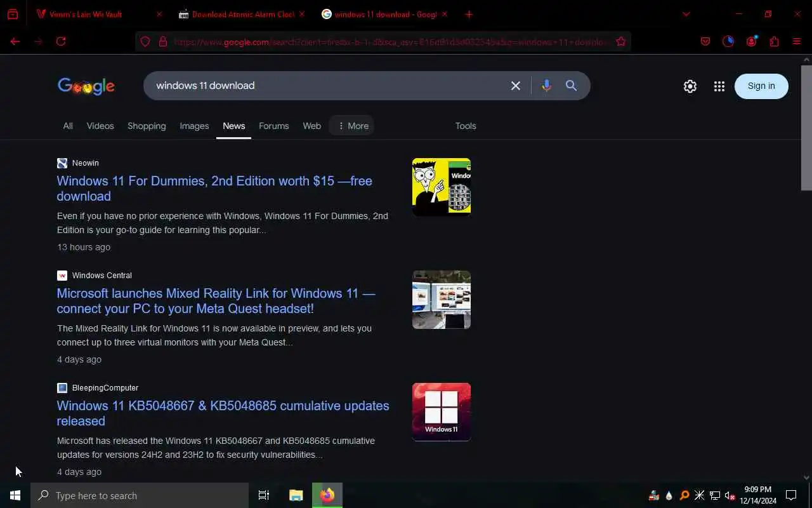The image size is (812, 508).
Task: Click the Windows 11 For Dummies thumbnail
Action: point(442,187)
